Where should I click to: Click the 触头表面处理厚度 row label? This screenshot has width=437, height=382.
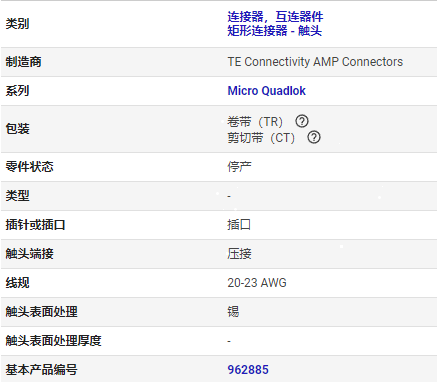tap(53, 341)
